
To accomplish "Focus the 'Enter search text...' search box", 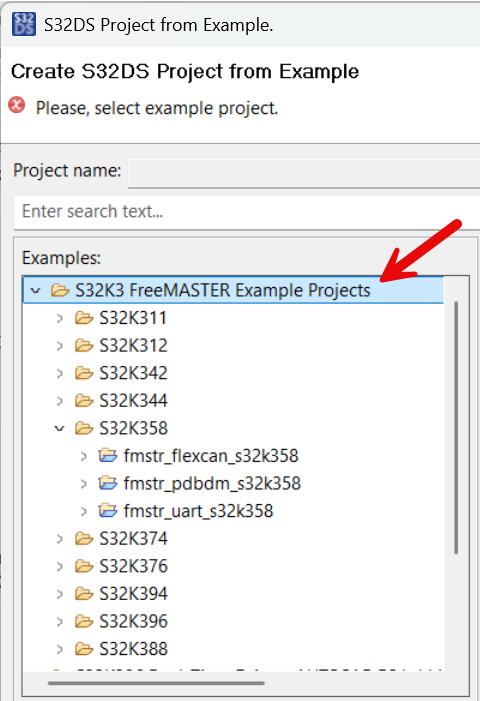I will (247, 211).
